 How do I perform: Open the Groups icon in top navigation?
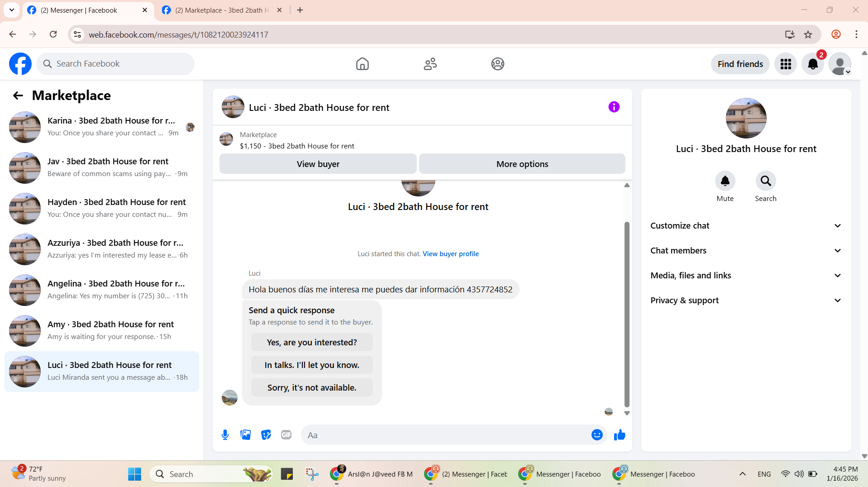pos(498,64)
